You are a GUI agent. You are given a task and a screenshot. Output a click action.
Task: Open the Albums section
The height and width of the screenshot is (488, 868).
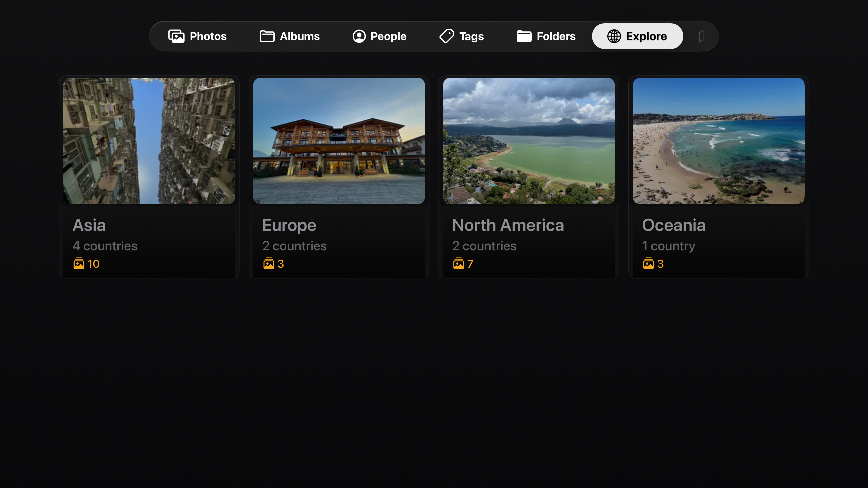coord(289,36)
